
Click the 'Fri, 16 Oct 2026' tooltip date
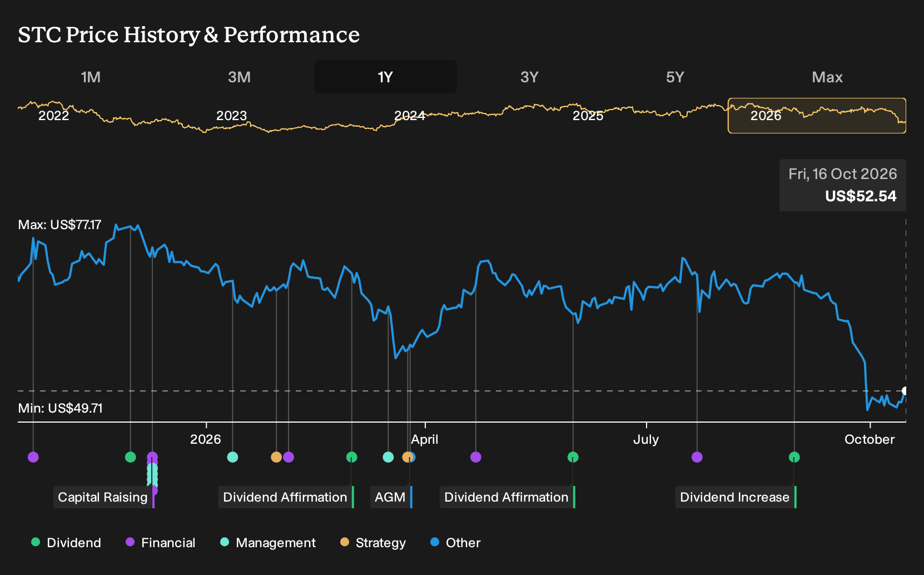pos(843,174)
